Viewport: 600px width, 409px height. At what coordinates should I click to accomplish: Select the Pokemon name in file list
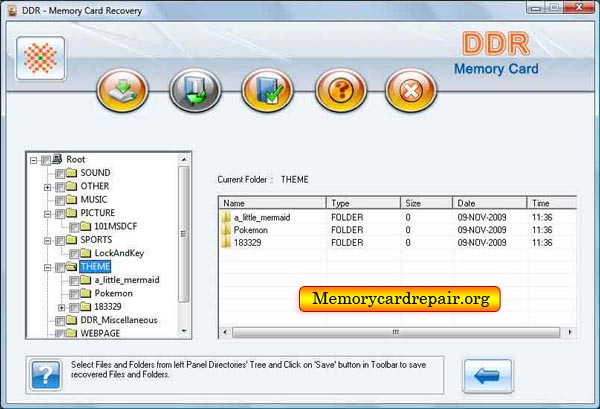click(251, 230)
